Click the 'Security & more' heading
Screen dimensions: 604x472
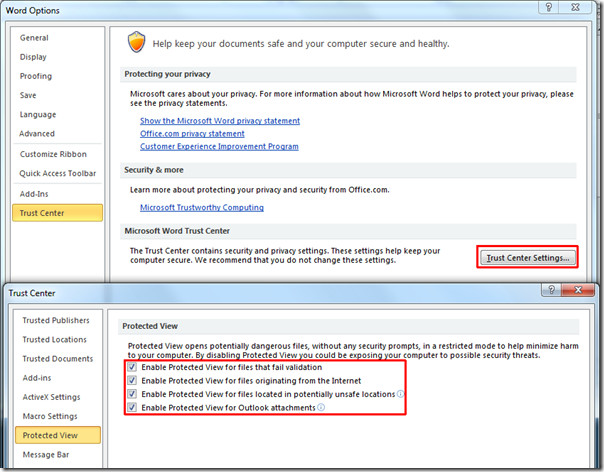coord(154,170)
